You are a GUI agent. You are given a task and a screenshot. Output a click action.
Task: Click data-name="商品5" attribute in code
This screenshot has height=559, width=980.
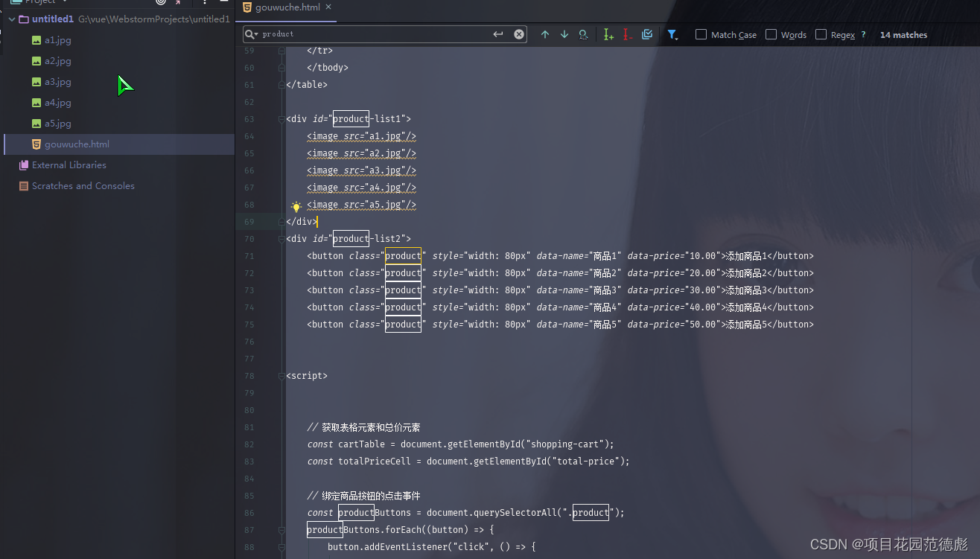click(579, 325)
